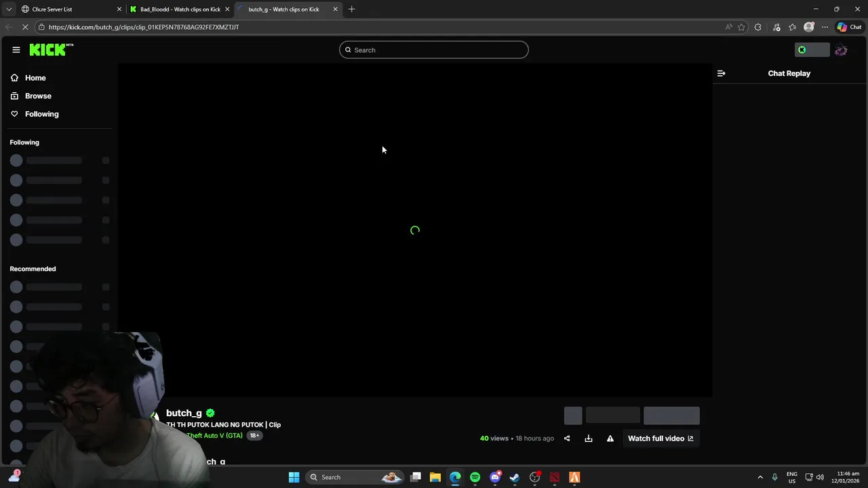Viewport: 868px width, 488px height.
Task: Click butch_g verified badge
Action: point(210,413)
